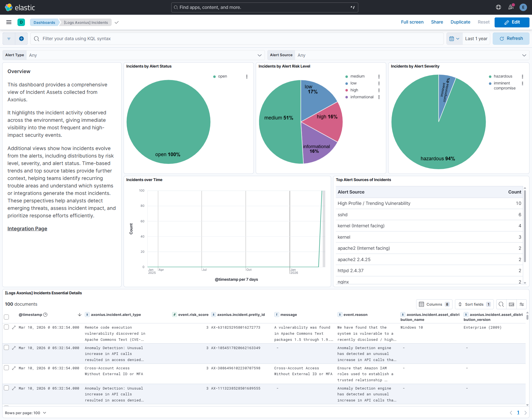
Task: Click options dots beside low legend
Action: click(379, 83)
